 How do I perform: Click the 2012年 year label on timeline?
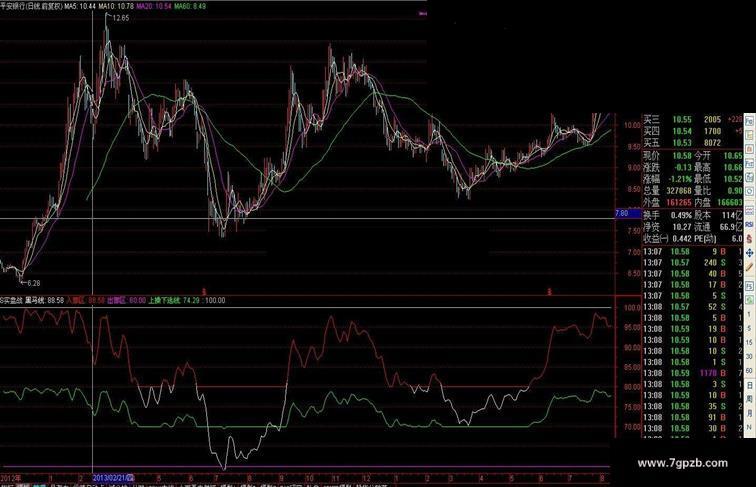tap(11, 478)
